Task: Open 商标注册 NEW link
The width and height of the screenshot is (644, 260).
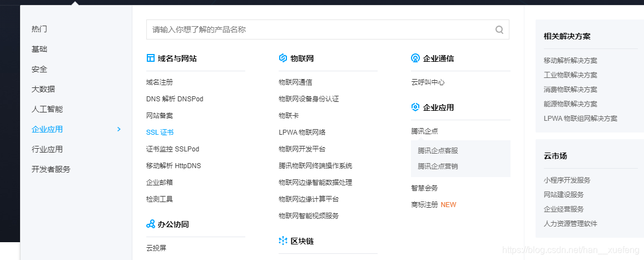Action: (434, 205)
